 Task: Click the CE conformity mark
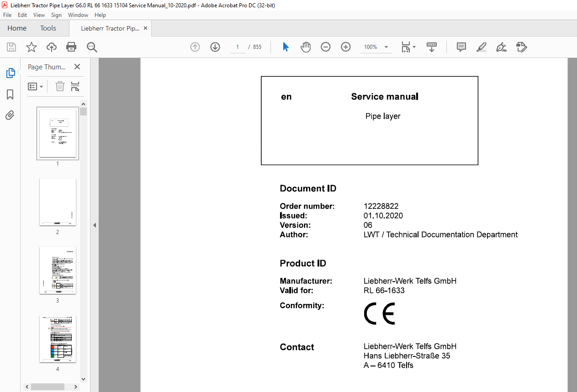pyautogui.click(x=379, y=314)
